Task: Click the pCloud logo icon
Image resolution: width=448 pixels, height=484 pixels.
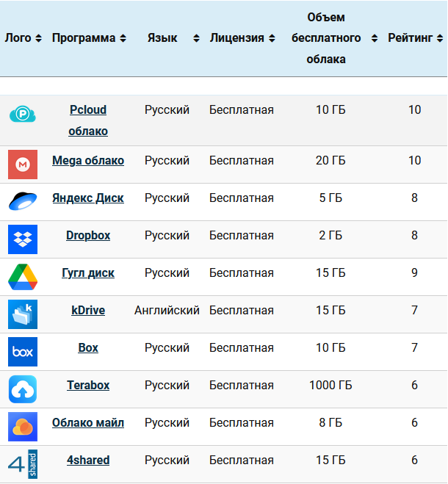Action: (x=23, y=115)
